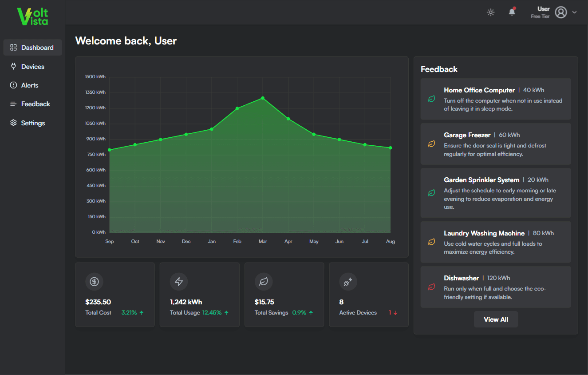Viewport: 588px width, 375px height.
Task: Click the Settings gear icon
Action: (x=13, y=123)
